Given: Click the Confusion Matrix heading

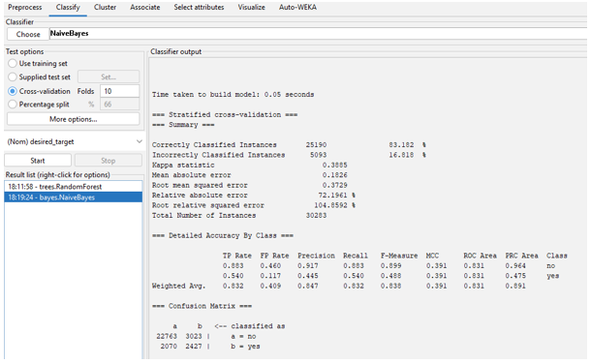Looking at the screenshot, I should tap(202, 306).
